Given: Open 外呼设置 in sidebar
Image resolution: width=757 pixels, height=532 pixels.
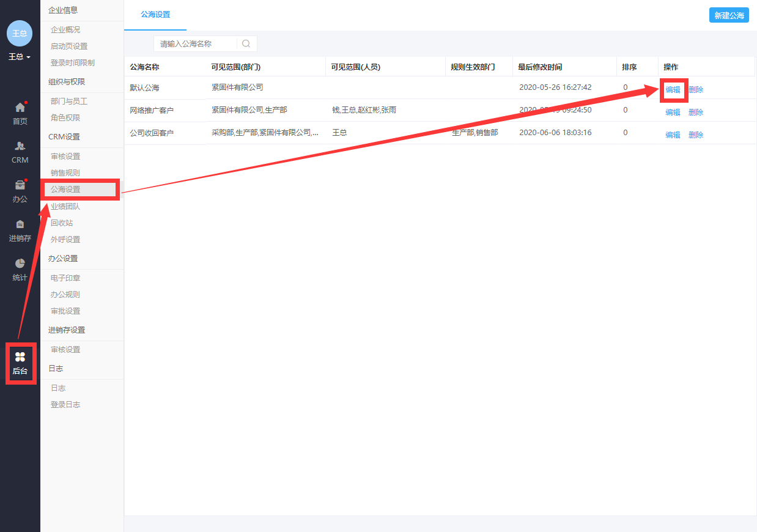Looking at the screenshot, I should [65, 239].
